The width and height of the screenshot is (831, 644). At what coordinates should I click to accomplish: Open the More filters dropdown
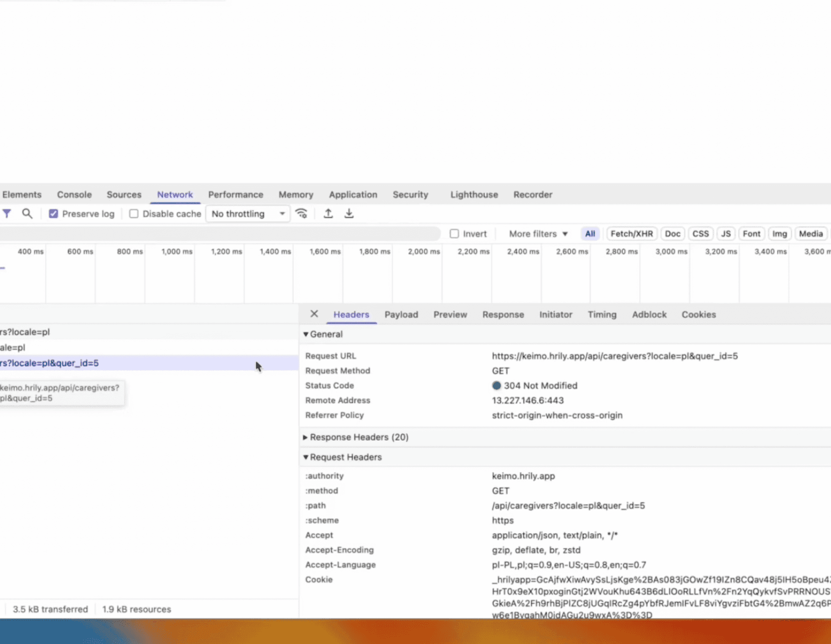coord(538,234)
